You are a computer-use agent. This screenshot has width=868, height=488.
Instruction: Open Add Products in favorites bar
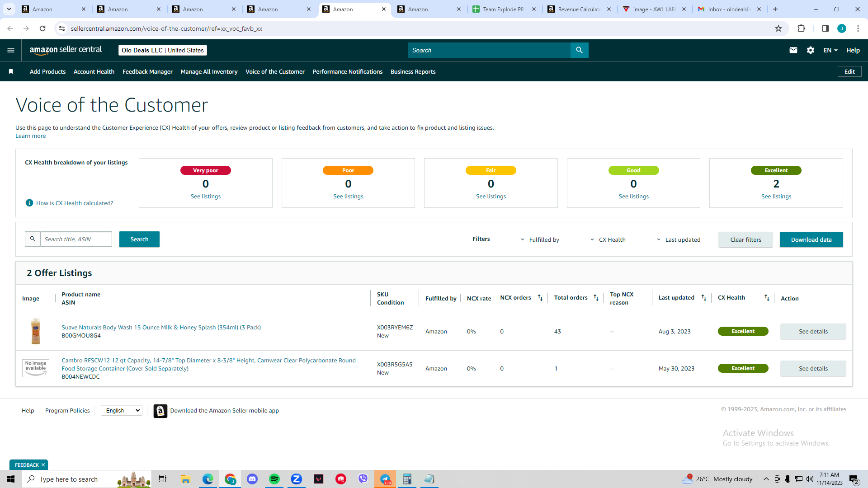pyautogui.click(x=47, y=71)
